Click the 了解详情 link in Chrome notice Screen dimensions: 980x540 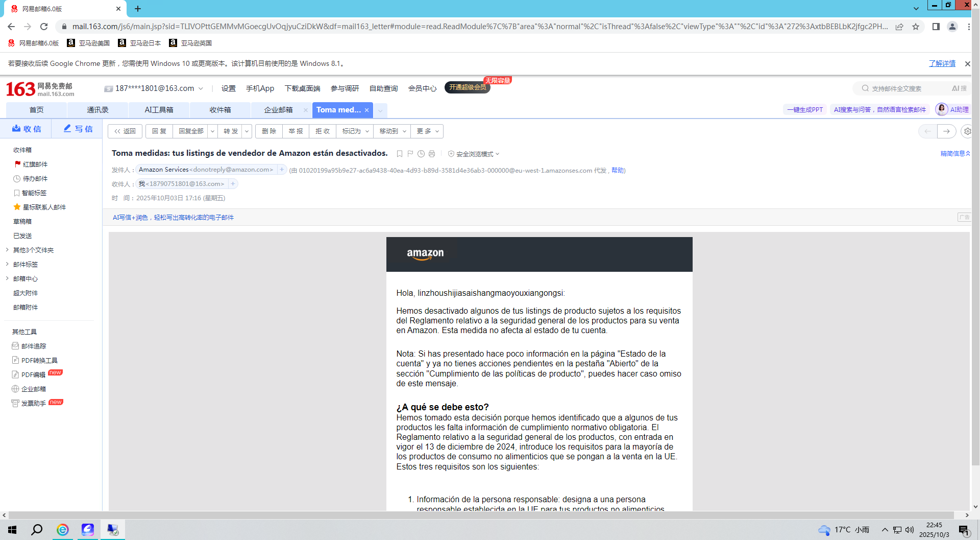(942, 63)
